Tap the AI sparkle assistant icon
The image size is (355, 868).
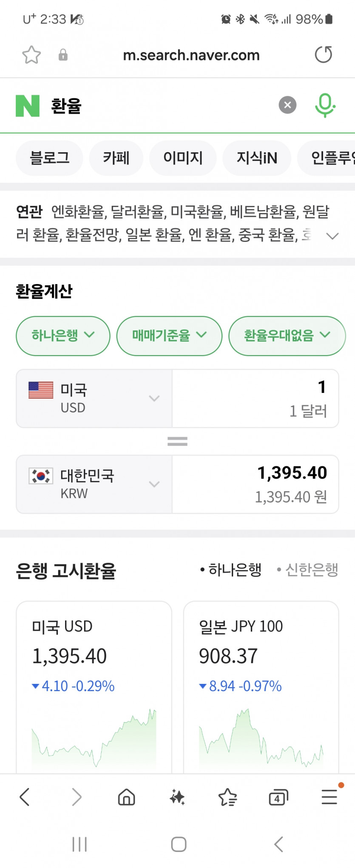[x=177, y=797]
